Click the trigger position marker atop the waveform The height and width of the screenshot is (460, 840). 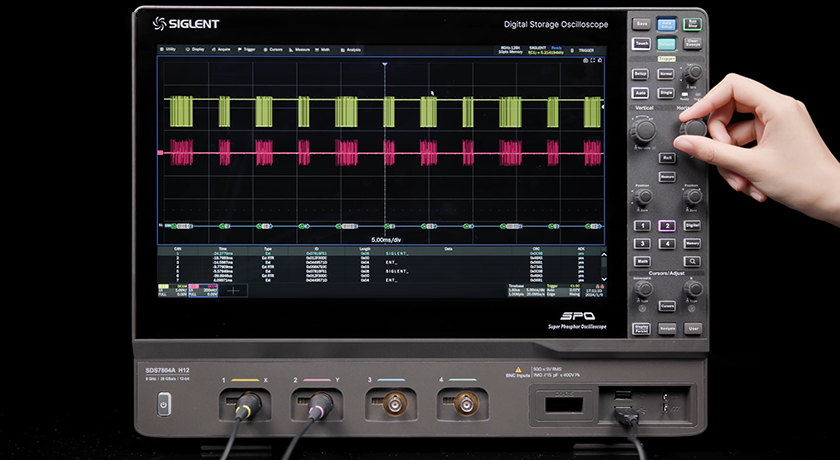384,64
